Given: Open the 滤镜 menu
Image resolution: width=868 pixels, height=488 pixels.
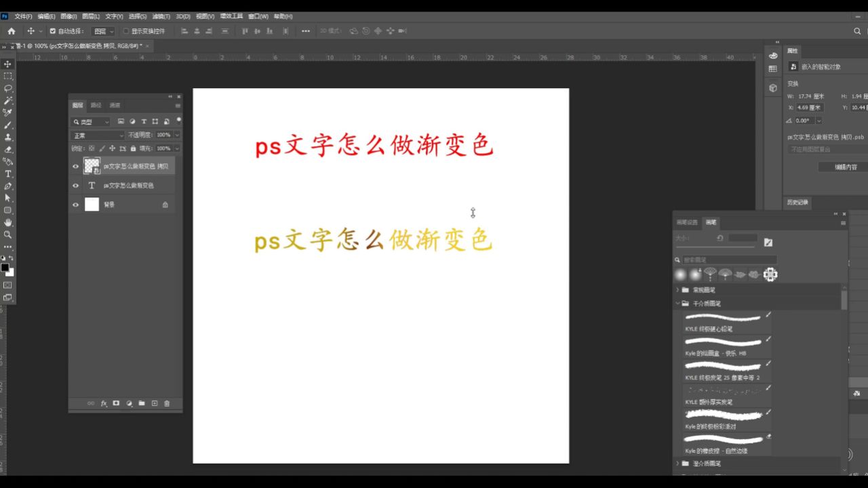Looking at the screenshot, I should point(160,16).
